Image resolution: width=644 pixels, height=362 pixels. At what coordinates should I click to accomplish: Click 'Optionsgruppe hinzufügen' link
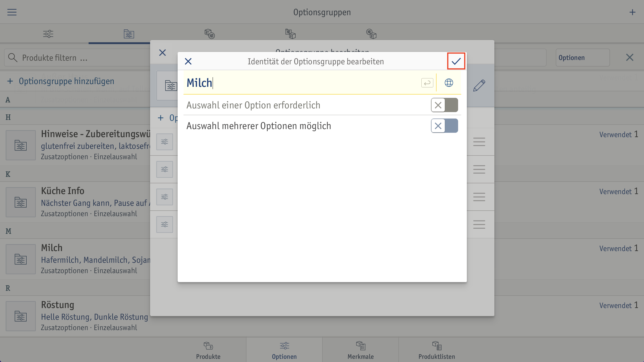67,81
